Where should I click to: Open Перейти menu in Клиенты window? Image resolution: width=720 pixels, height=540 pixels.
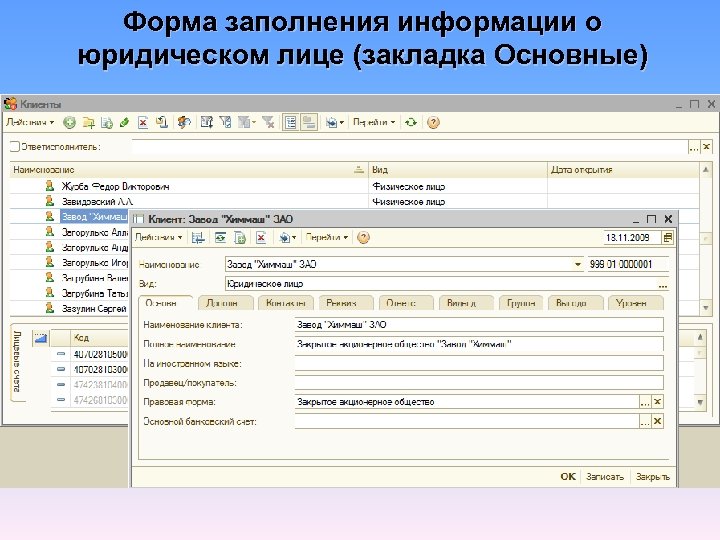pos(374,123)
